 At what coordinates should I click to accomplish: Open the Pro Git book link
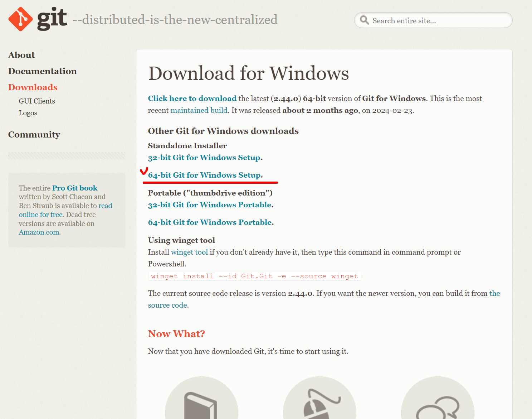point(75,188)
